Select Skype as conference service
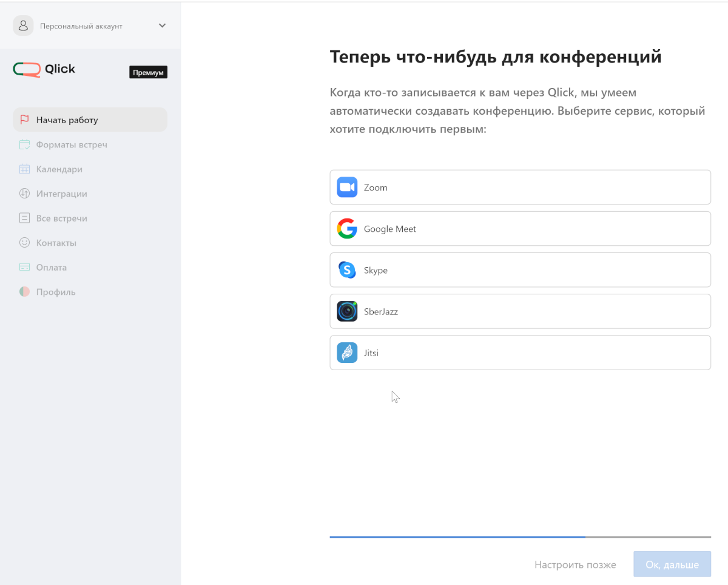Image resolution: width=728 pixels, height=585 pixels. [x=520, y=270]
